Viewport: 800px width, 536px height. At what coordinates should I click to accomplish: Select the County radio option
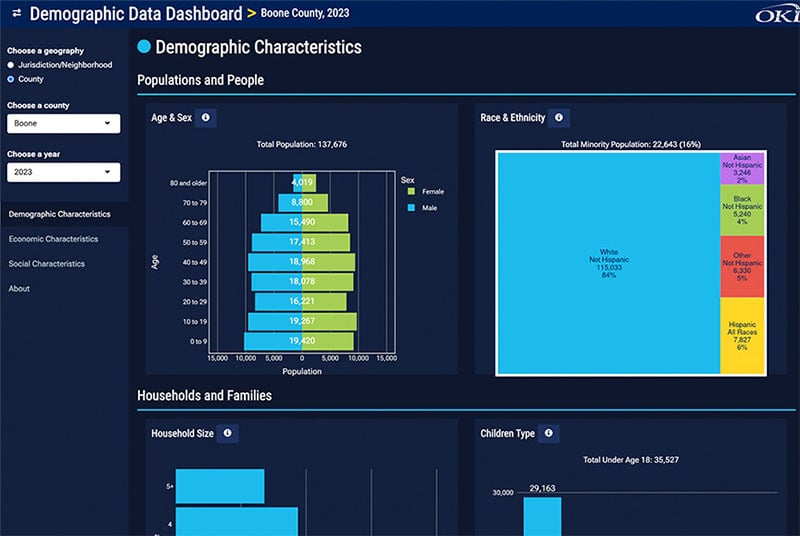11,78
